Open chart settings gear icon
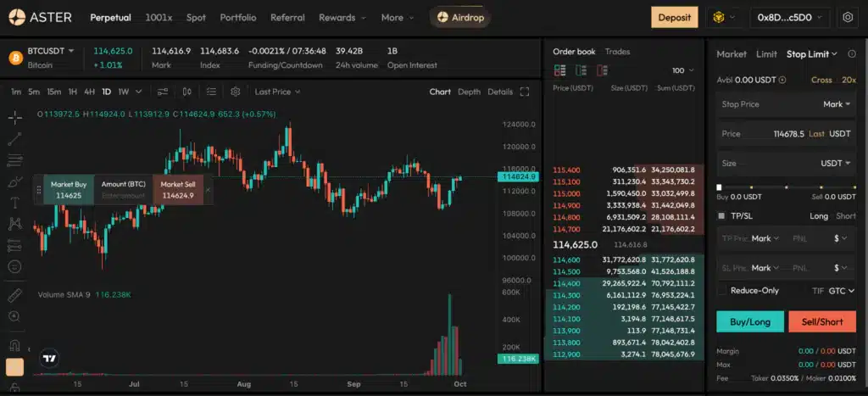This screenshot has width=868, height=396. [236, 92]
